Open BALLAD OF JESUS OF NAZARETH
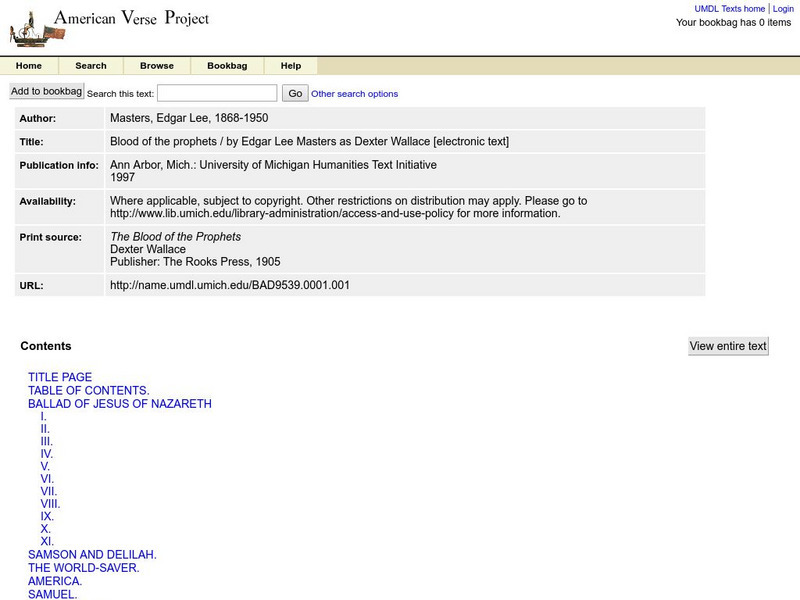The height and width of the screenshot is (600, 800). pos(118,404)
